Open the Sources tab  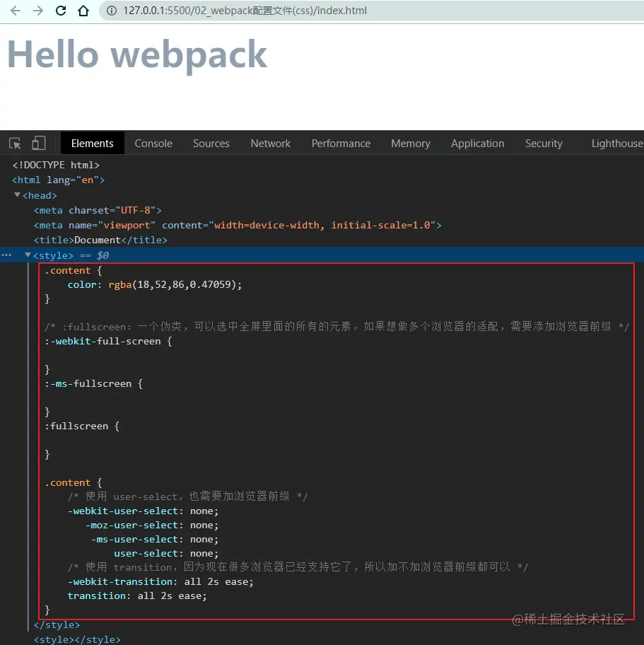point(211,143)
